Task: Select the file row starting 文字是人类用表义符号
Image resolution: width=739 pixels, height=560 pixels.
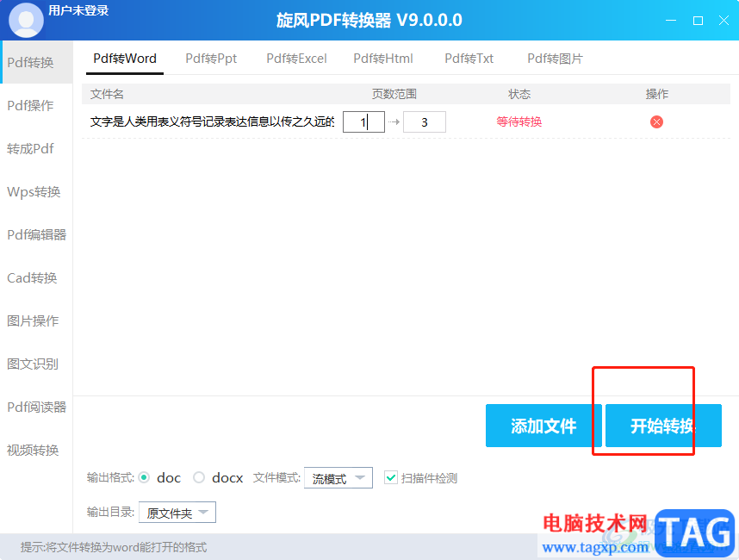Action: pos(406,122)
